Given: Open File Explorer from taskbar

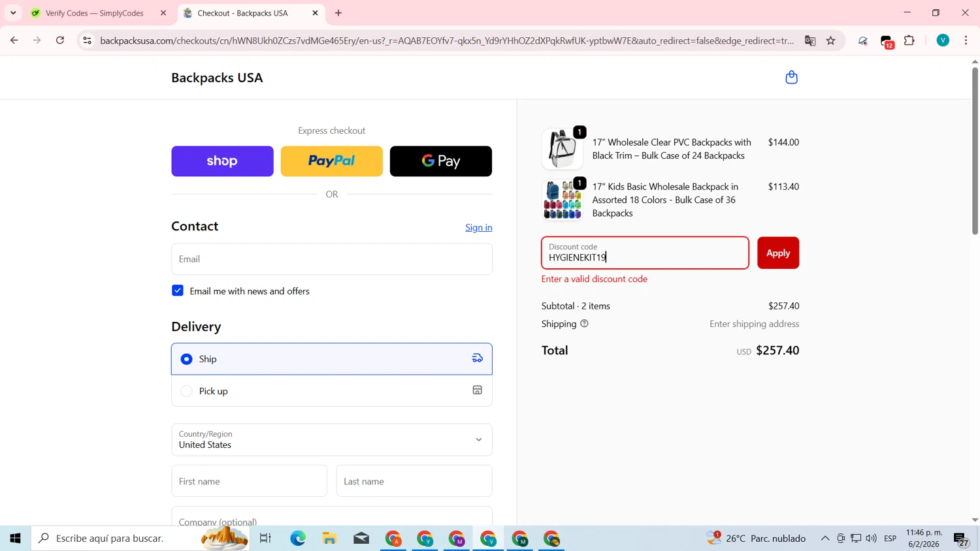Looking at the screenshot, I should [x=329, y=538].
